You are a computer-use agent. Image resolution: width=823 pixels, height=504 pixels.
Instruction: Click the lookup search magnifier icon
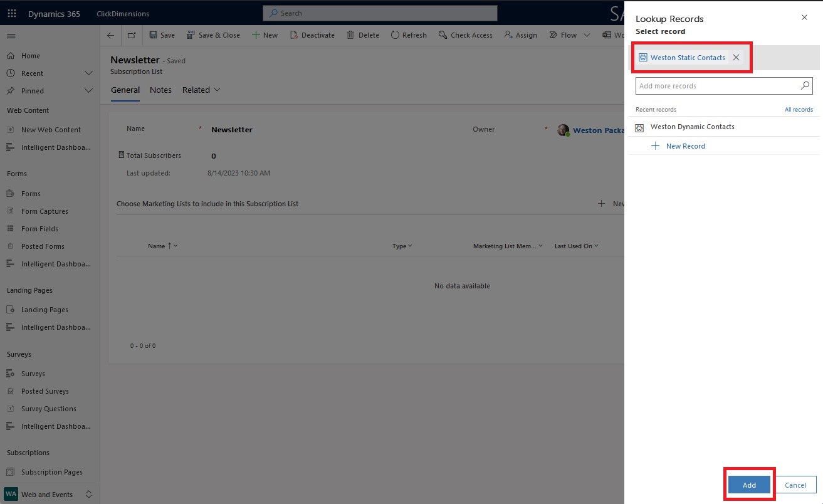point(805,86)
